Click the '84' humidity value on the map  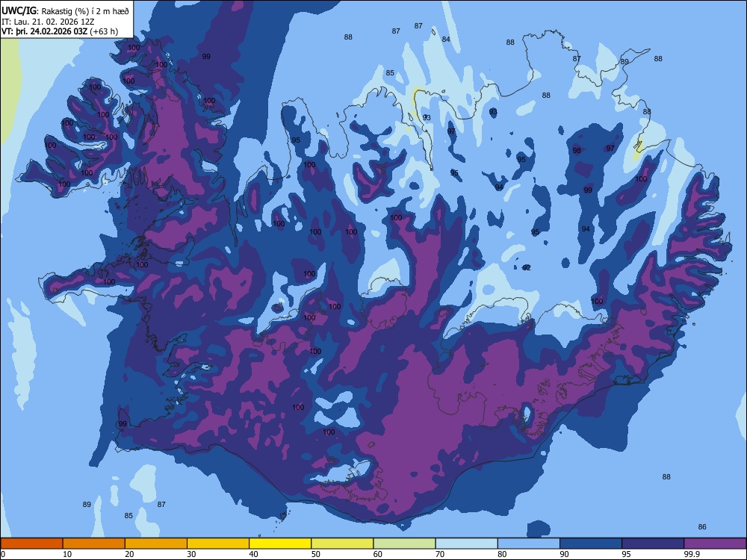click(446, 40)
